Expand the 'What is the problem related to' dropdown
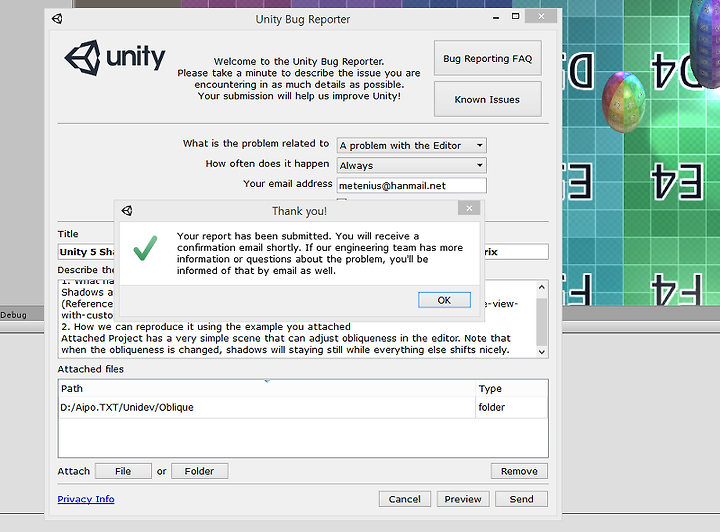Screen dimensions: 720x532 [x=411, y=146]
